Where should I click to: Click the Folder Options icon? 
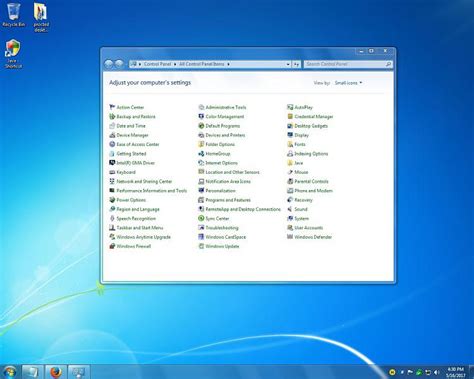pos(201,144)
